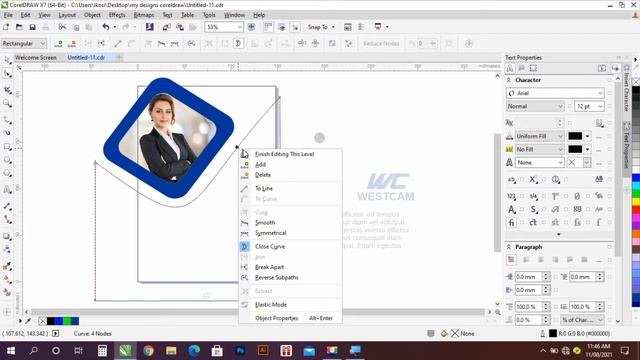Select the Zoom tool in the toolbox
Screen dimensions: 640x360
[7, 103]
